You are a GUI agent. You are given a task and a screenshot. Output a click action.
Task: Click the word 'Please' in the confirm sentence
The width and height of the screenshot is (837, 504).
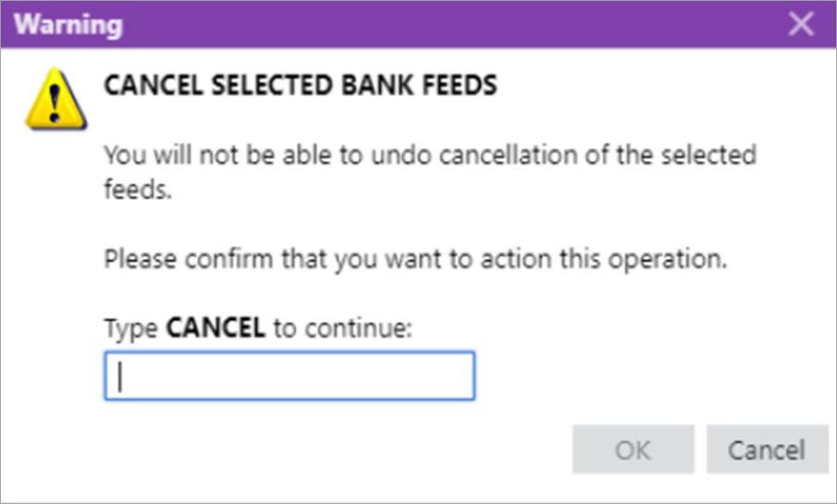pos(141,259)
